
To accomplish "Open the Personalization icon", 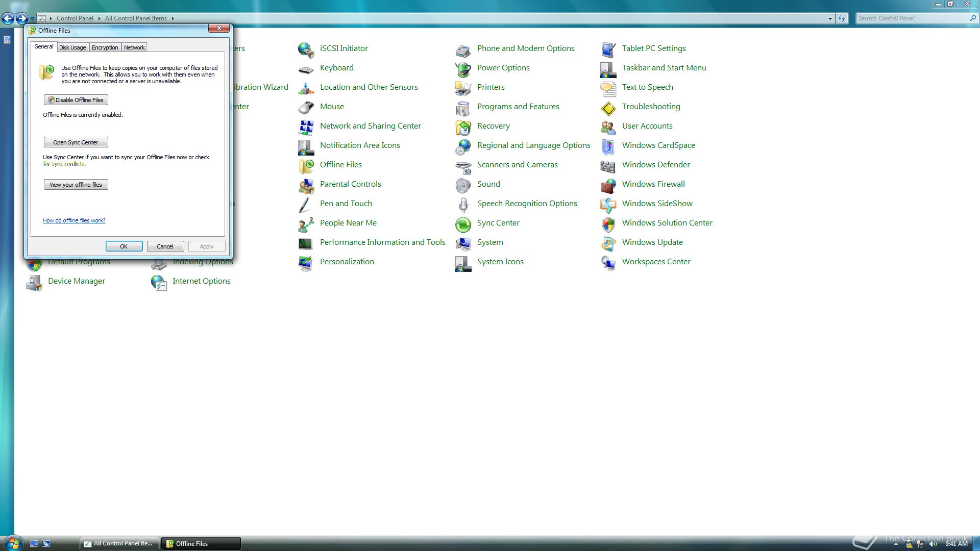I will tap(306, 263).
